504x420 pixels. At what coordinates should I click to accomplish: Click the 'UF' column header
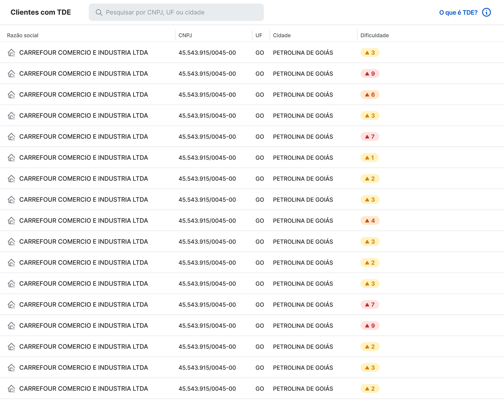click(x=259, y=35)
